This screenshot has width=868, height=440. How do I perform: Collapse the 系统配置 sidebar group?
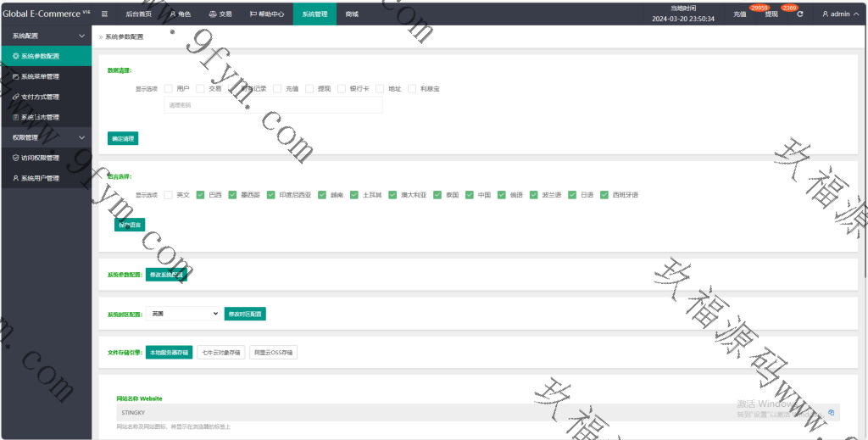(x=81, y=36)
